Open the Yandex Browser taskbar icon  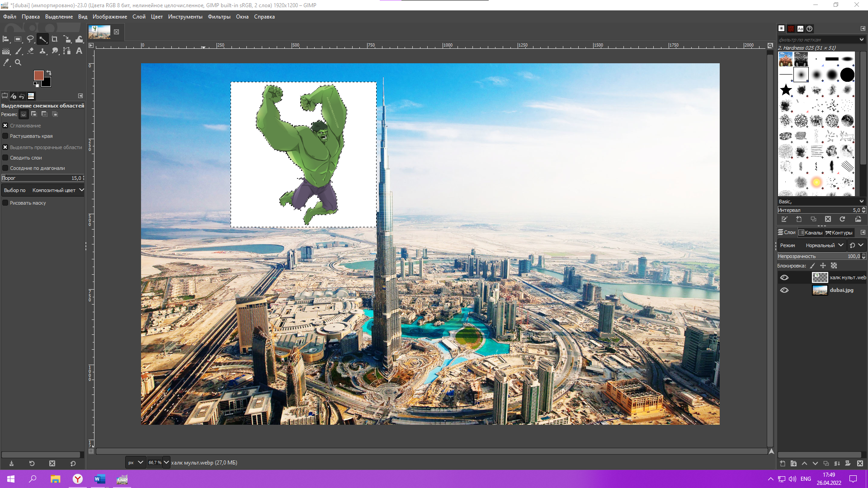(x=78, y=479)
